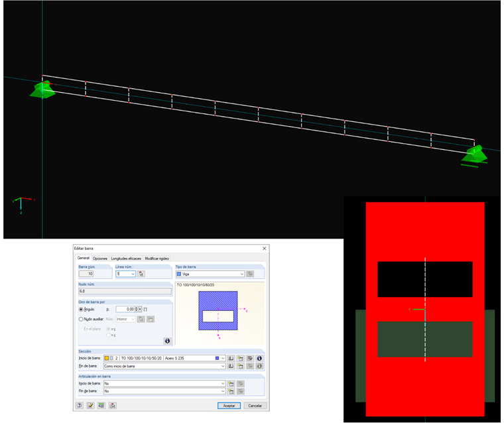Open section library for Inicio de barra section
The width and height of the screenshot is (504, 423).
click(231, 358)
